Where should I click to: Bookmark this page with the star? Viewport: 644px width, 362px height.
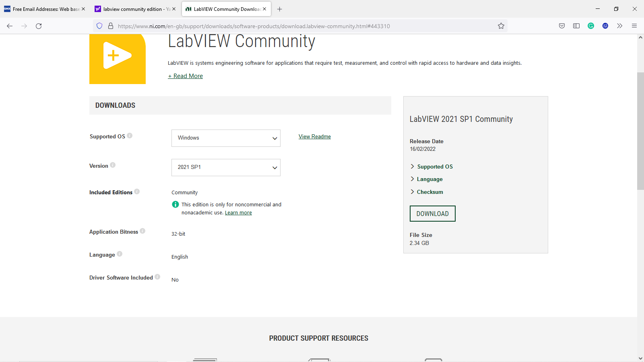tap(501, 26)
